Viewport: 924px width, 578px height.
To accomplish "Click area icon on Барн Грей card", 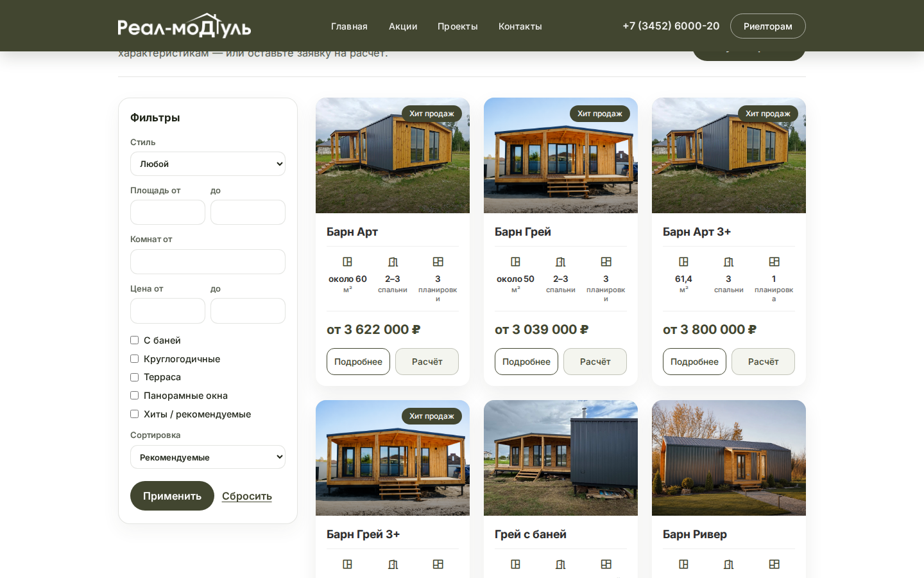I will (x=516, y=262).
